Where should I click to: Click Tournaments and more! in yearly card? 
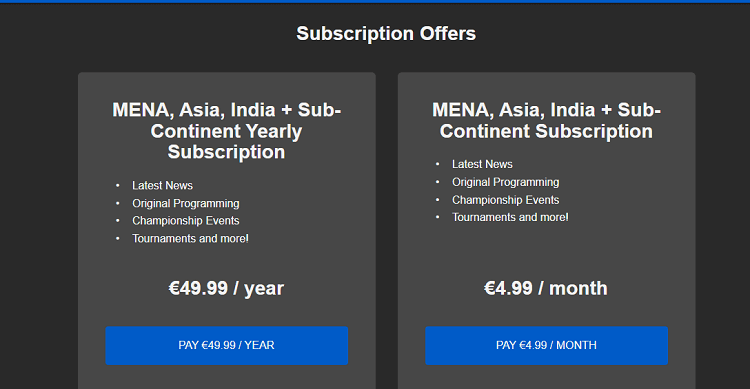190,238
